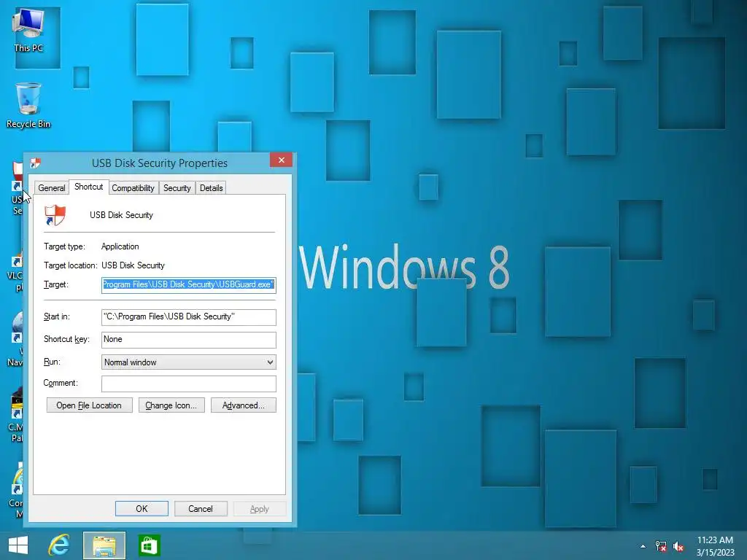Screen dimensions: 747x560
Task: Click the Change Icon... button
Action: 171,405
